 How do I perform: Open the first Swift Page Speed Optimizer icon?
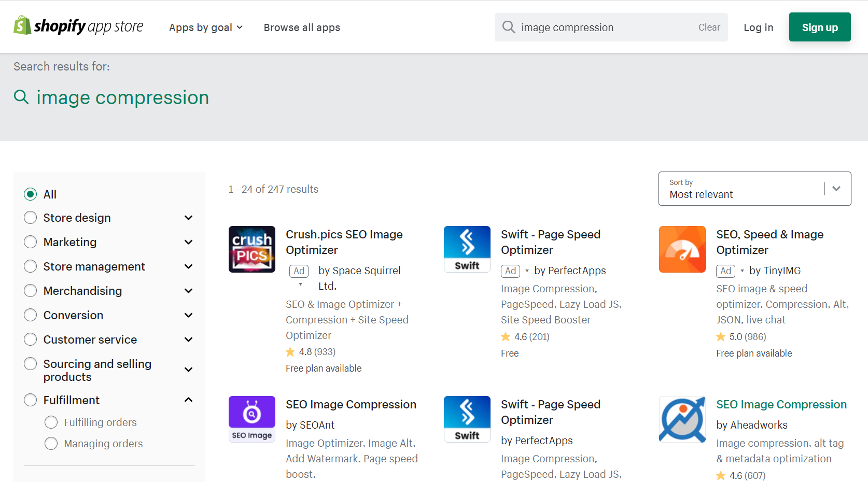coord(467,249)
